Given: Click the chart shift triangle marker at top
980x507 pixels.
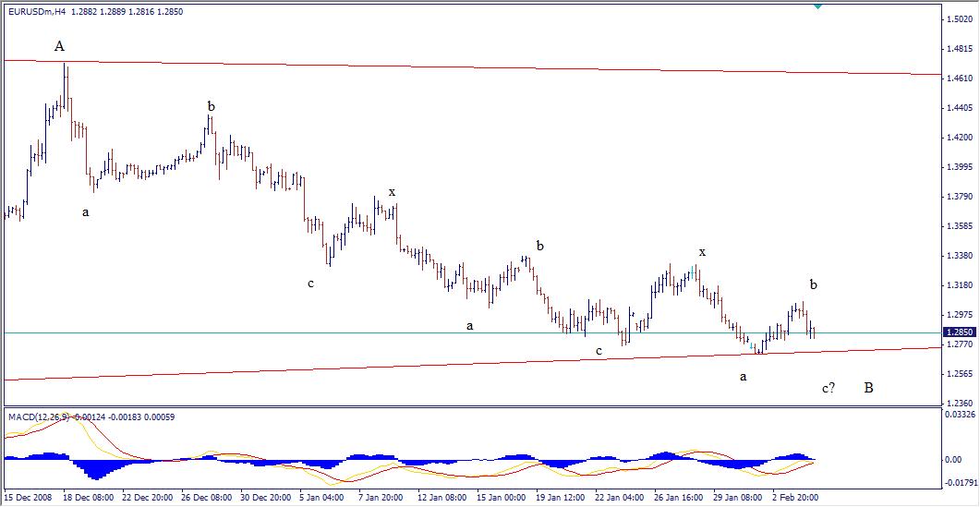Looking at the screenshot, I should 818,6.
